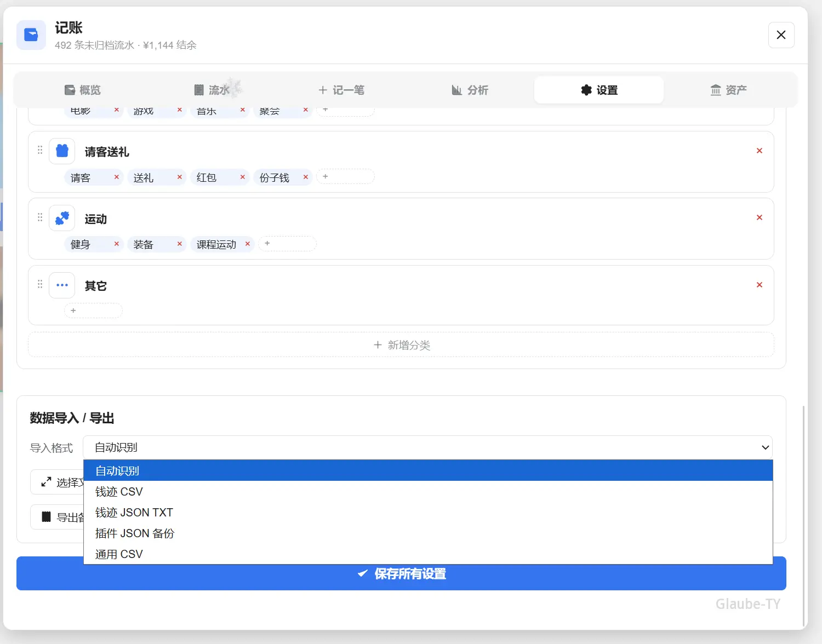
Task: Remove the 游戏 tag
Action: 180,110
